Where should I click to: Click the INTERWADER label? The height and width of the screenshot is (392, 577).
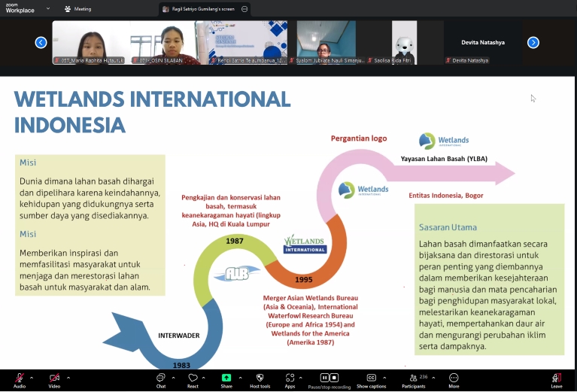coord(179,336)
